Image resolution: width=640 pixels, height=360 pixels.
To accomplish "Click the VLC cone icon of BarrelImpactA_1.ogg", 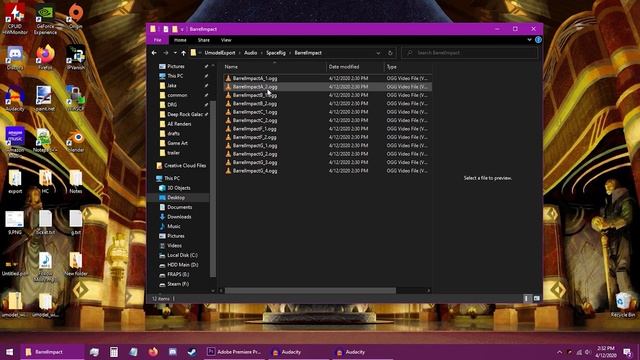I will click(229, 78).
